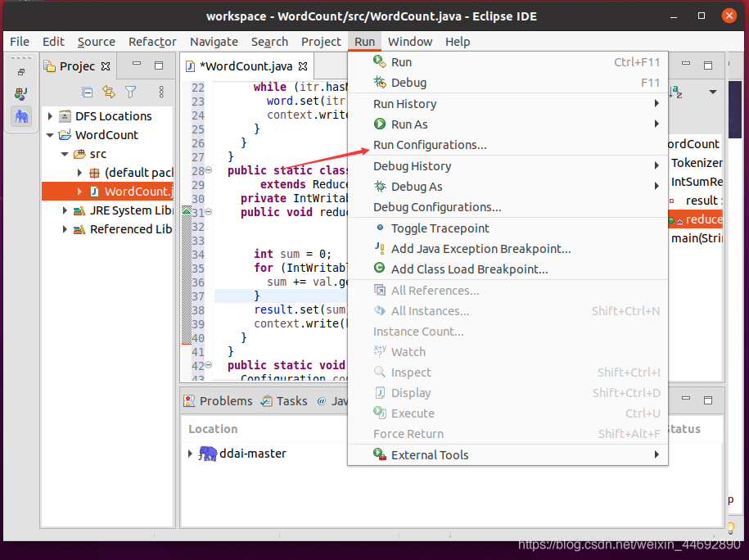Screen dimensions: 749x560
Task: Open the Map/Reduce perspective elephant icon
Action: (x=21, y=116)
